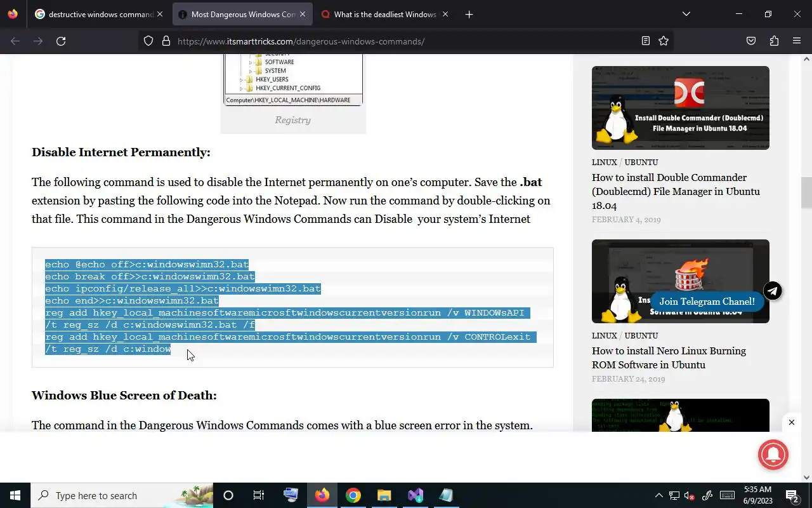Open network tray icon
This screenshot has width=812, height=508.
(674, 495)
